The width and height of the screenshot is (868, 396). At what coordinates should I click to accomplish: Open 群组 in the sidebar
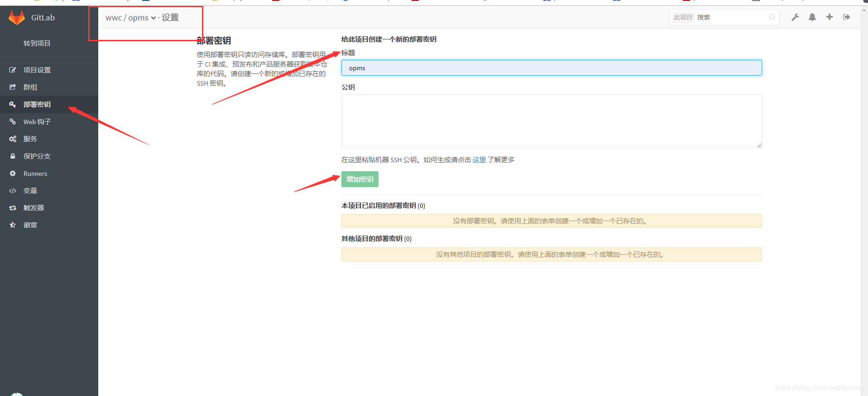49,87
